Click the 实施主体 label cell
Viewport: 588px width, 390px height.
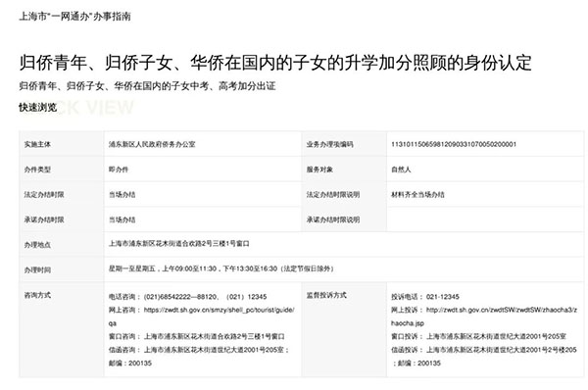62,144
